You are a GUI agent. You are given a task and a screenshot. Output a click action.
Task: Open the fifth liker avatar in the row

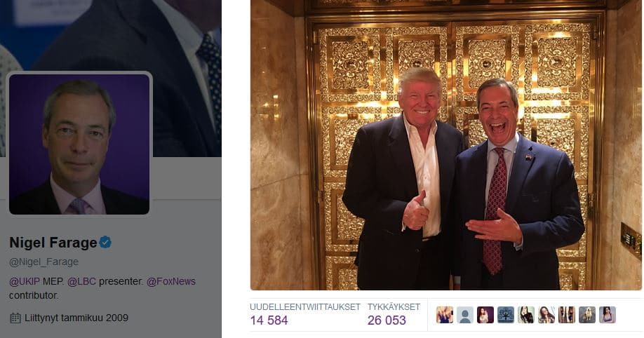point(525,315)
